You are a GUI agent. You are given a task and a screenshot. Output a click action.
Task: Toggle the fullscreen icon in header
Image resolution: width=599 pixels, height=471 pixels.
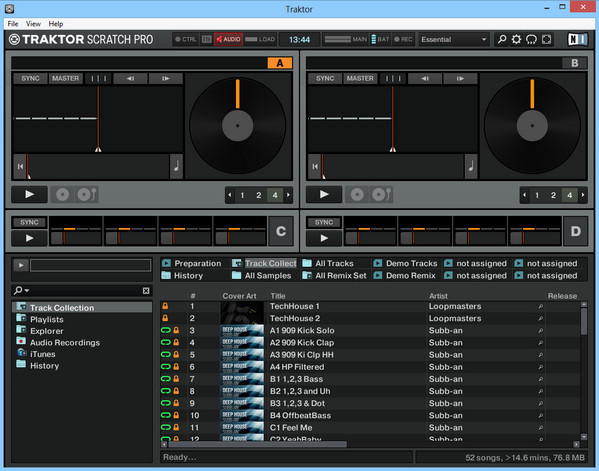(546, 39)
